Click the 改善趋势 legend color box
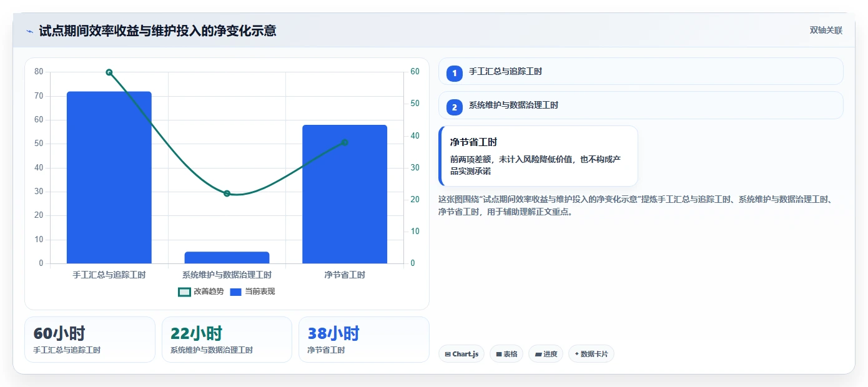This screenshot has width=868, height=387. (184, 291)
